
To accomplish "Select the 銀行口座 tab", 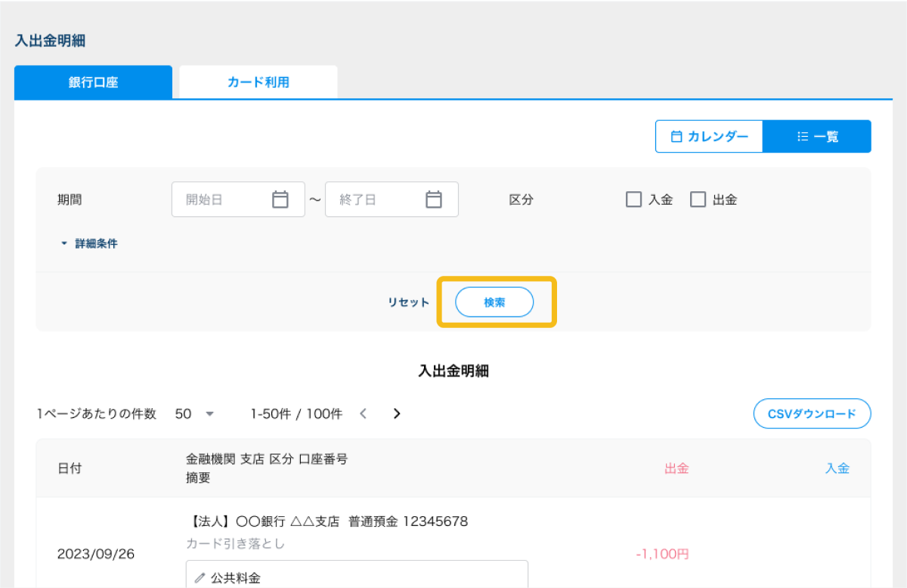I will [93, 82].
